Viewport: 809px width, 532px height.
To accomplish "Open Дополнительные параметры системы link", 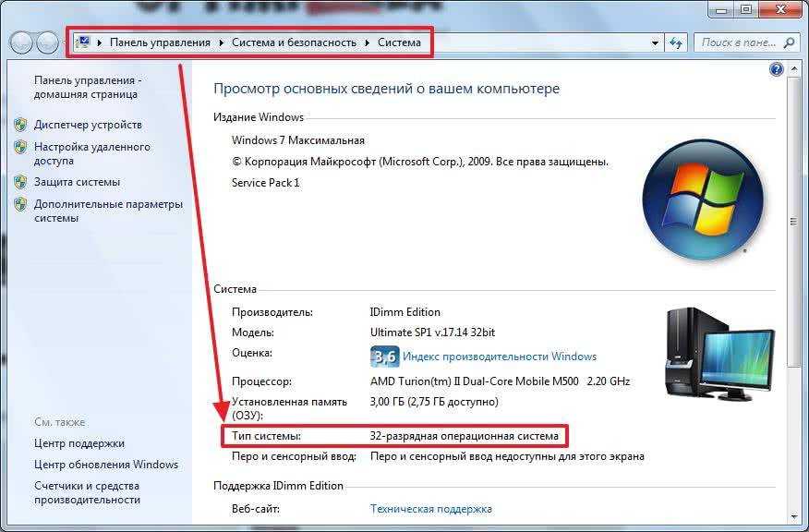I will click(108, 212).
